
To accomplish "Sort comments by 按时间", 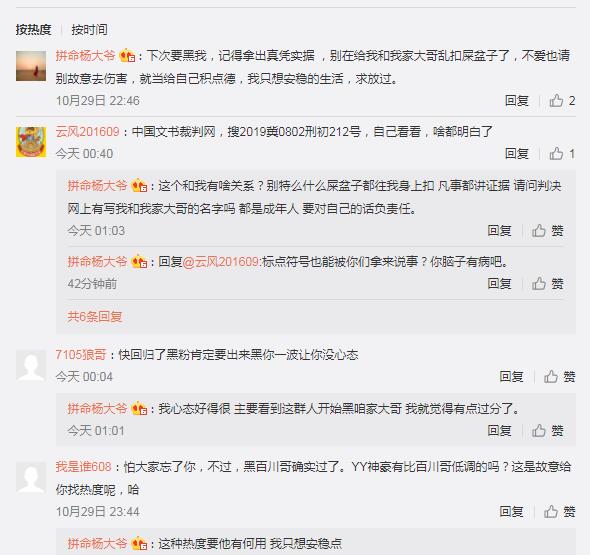I will pyautogui.click(x=90, y=30).
